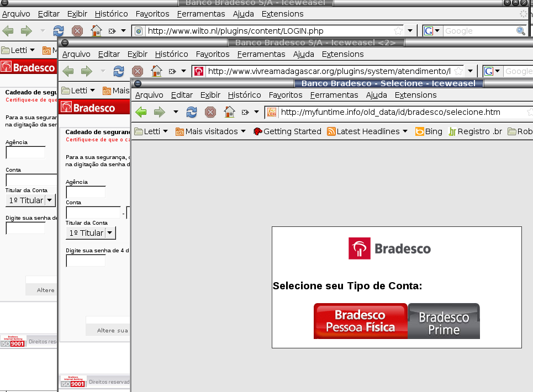This screenshot has height=392, width=533.
Task: Open the Arquivo menu in the front Selecione window
Action: click(149, 95)
